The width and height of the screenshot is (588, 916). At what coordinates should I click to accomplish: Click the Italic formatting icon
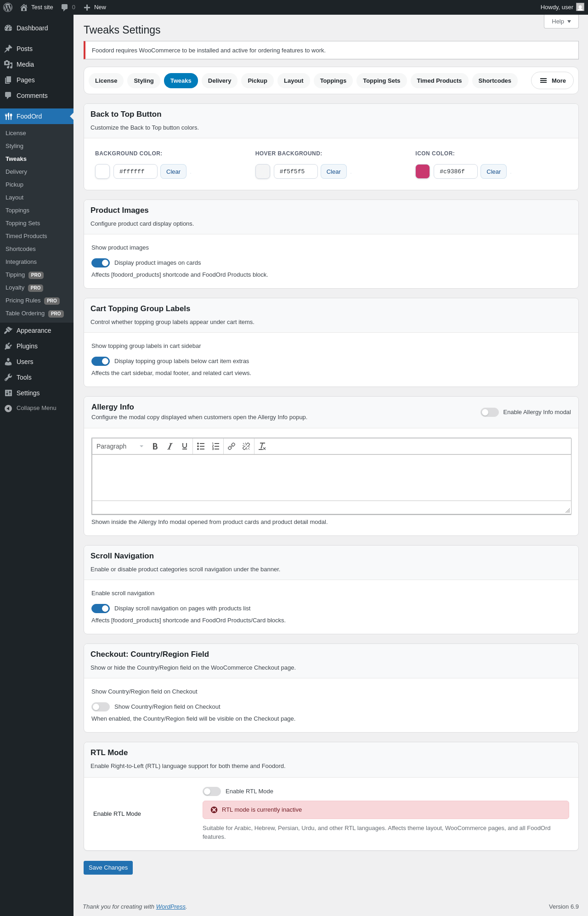(170, 446)
